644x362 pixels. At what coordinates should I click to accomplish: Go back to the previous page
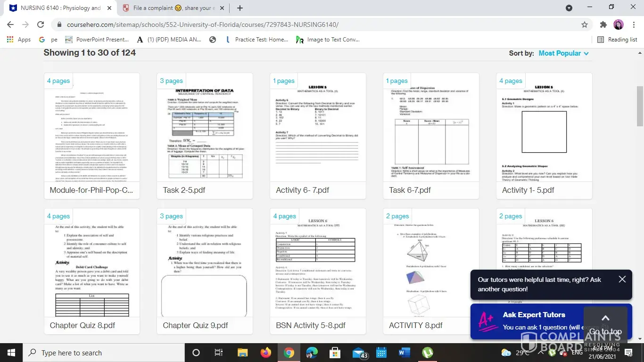point(10,25)
